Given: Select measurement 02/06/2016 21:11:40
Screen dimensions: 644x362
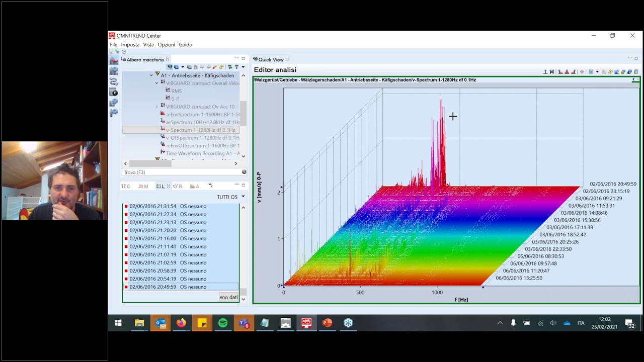Looking at the screenshot, I should point(180,246).
